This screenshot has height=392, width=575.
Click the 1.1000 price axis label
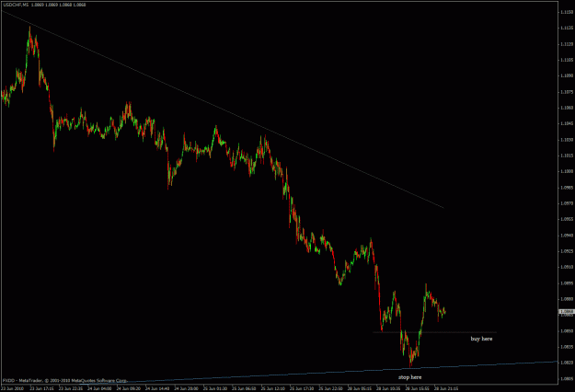pos(567,171)
